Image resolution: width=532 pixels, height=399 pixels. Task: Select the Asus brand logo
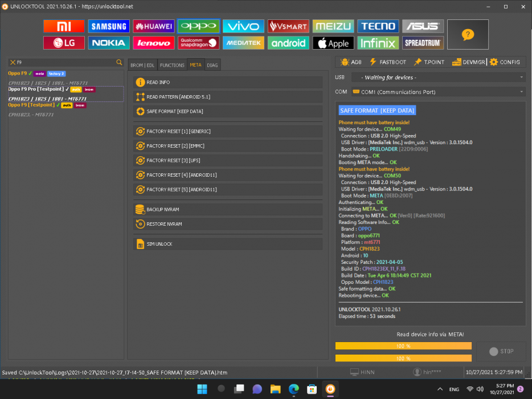point(423,26)
